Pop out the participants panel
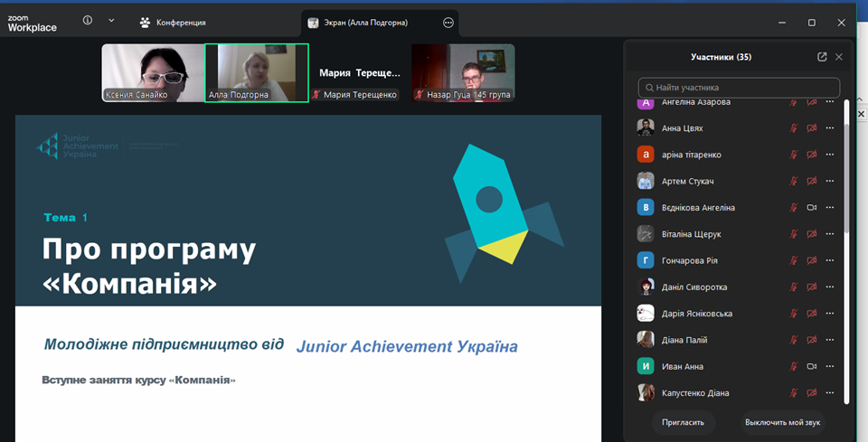 click(822, 57)
